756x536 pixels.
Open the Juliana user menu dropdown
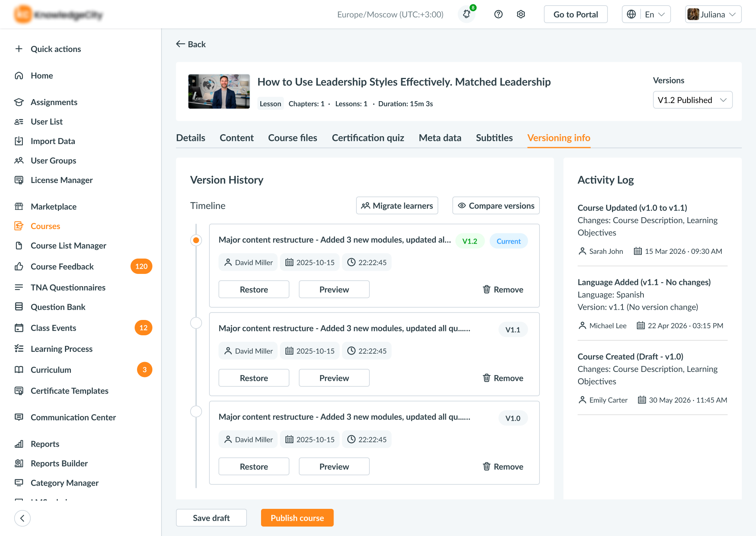pyautogui.click(x=713, y=14)
